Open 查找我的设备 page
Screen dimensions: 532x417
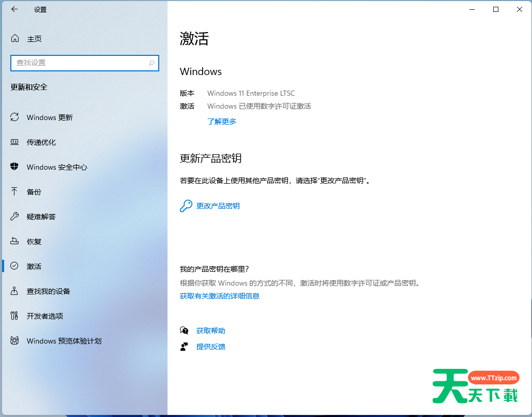coord(48,291)
